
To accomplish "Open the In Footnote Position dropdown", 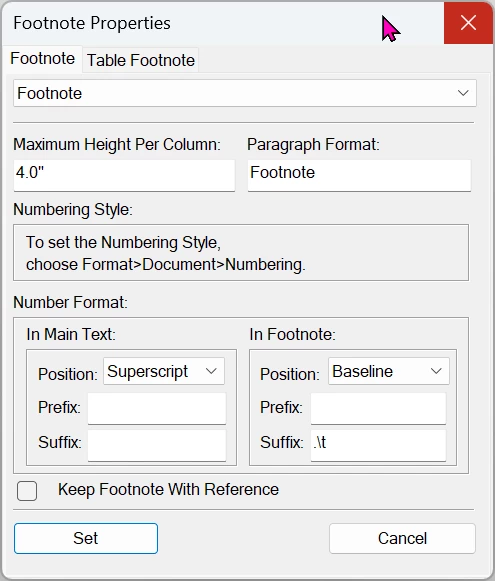I will click(x=389, y=371).
